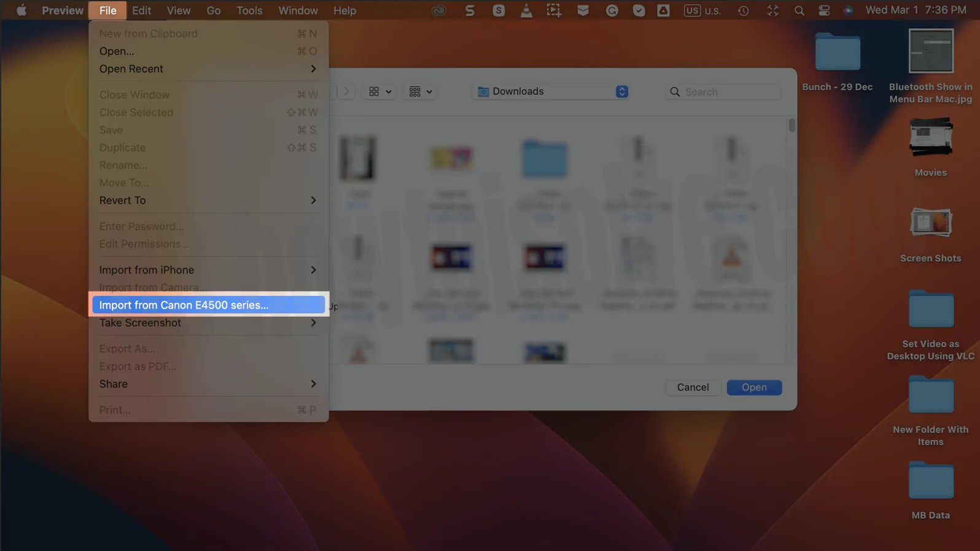This screenshot has height=551, width=980.
Task: Click the Search field in file dialog
Action: tap(723, 91)
